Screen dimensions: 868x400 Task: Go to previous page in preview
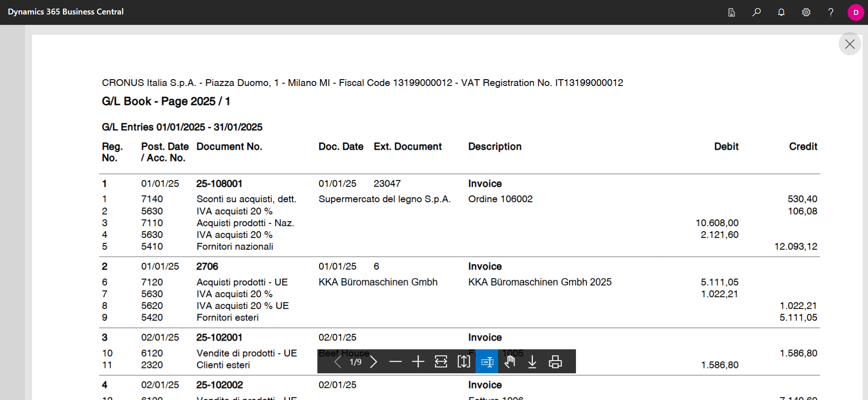(x=337, y=362)
